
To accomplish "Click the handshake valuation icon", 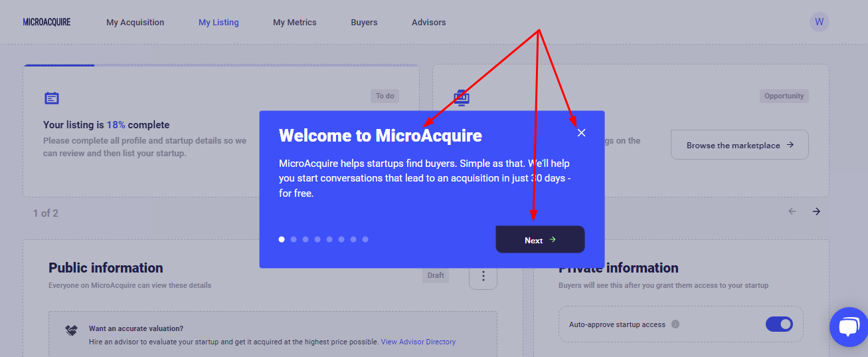I will click(x=71, y=330).
